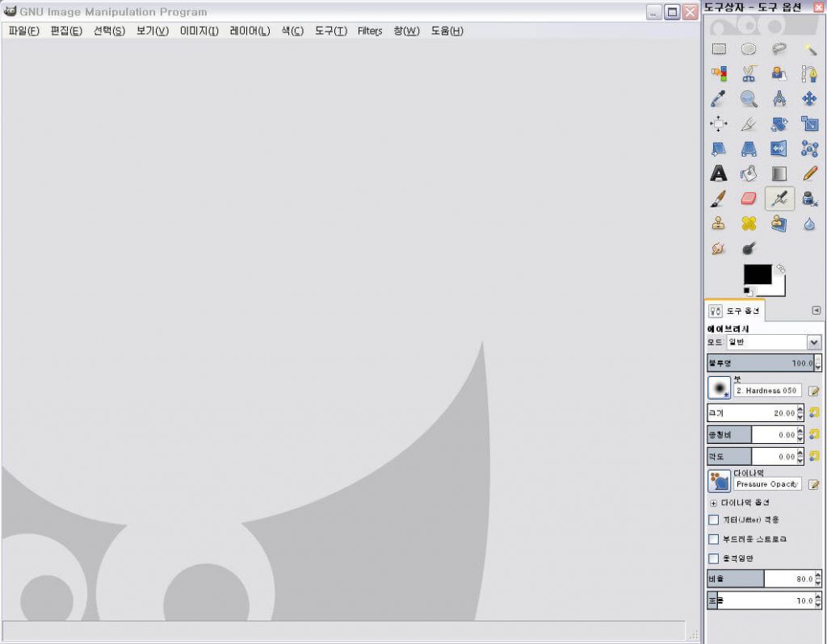Choose the Scissors Select tool
This screenshot has width=827, height=644.
[x=749, y=73]
